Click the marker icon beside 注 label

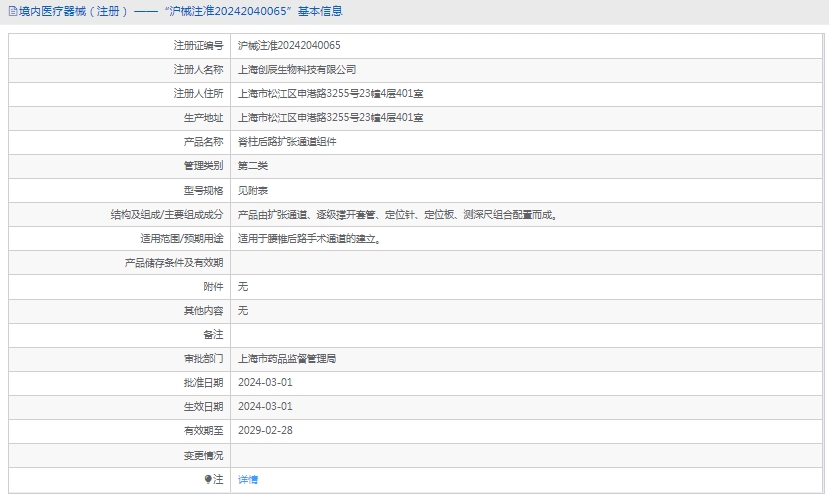pos(208,480)
